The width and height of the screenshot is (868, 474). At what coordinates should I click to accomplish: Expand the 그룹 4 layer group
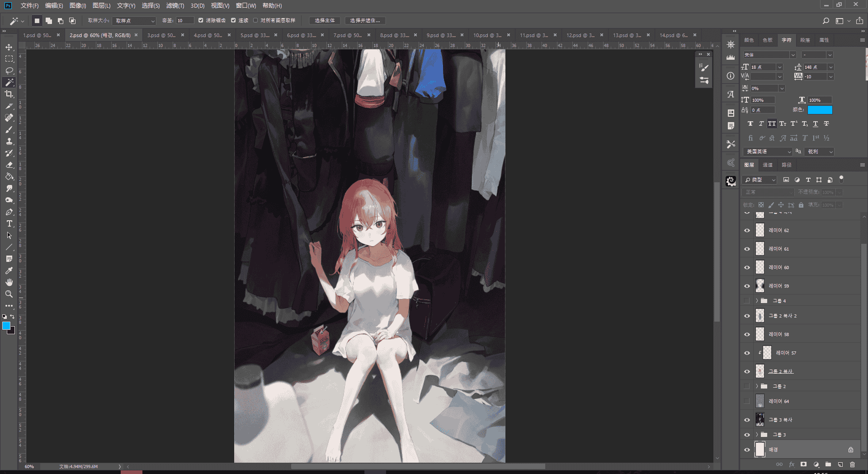[757, 301]
